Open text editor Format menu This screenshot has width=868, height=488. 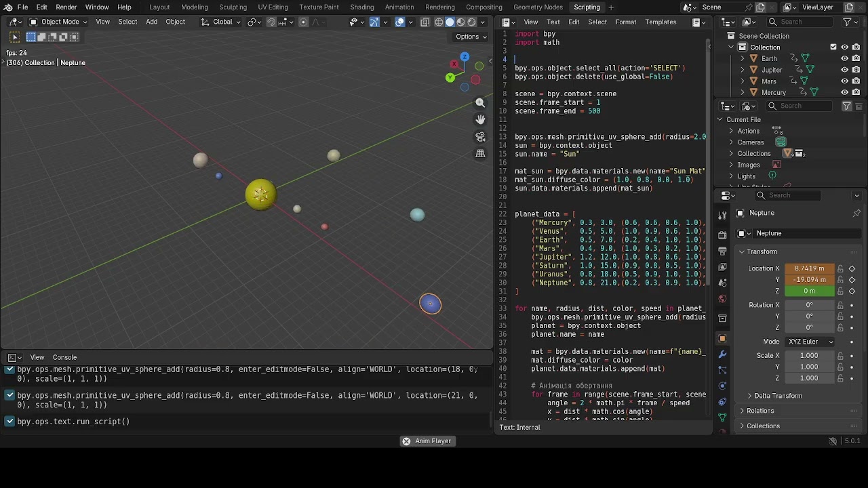[626, 22]
